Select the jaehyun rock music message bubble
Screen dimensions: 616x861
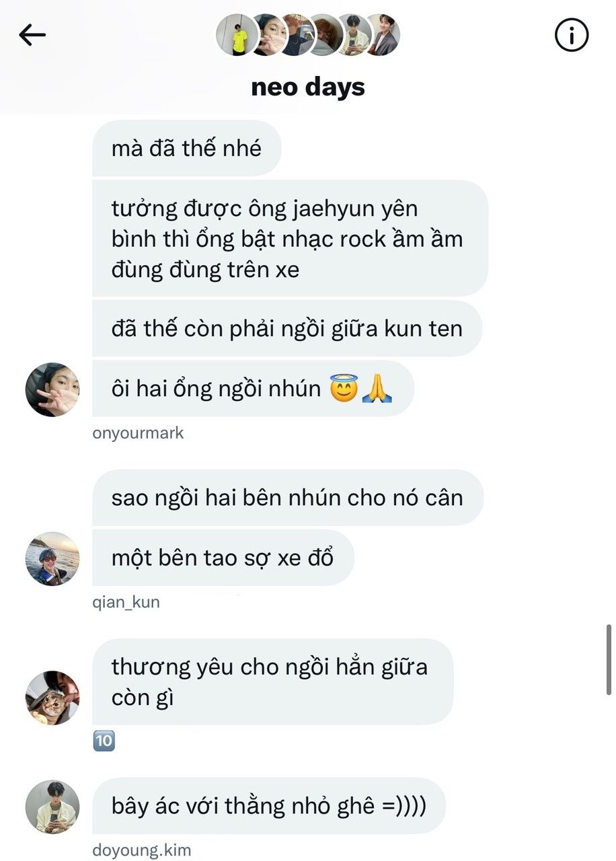coord(290,239)
